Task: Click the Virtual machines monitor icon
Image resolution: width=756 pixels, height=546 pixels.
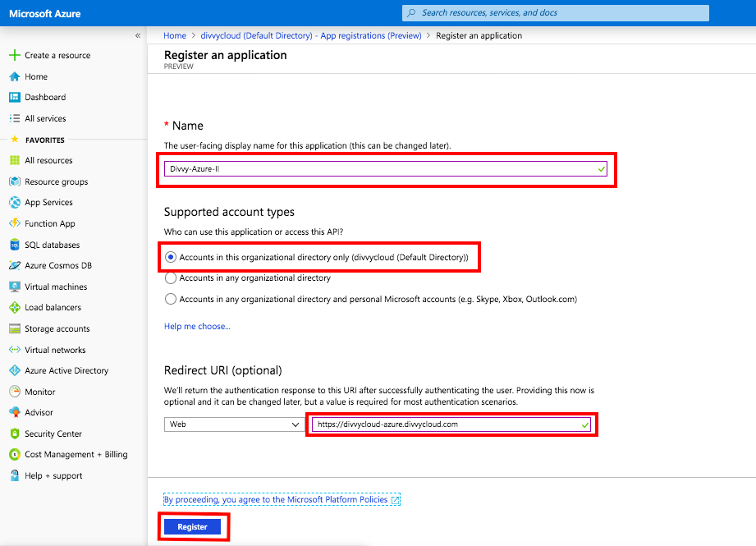Action: point(15,287)
